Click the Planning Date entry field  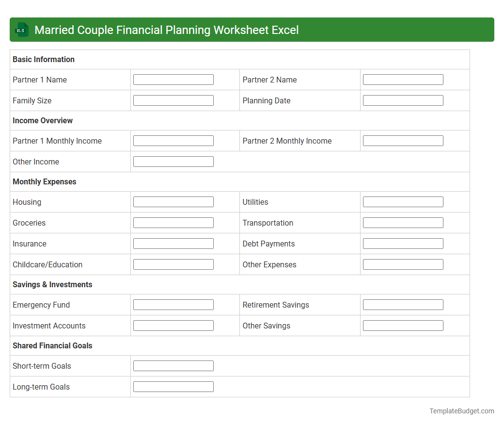403,100
